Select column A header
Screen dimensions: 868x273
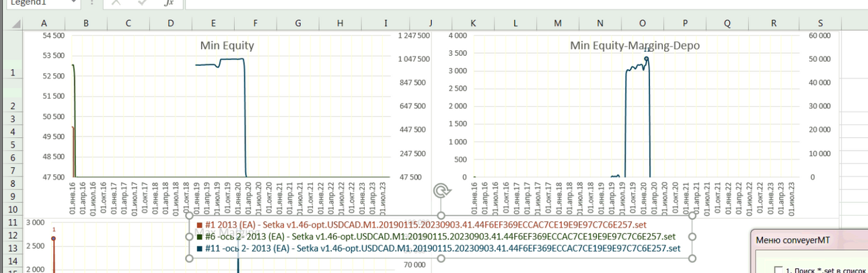coord(44,24)
